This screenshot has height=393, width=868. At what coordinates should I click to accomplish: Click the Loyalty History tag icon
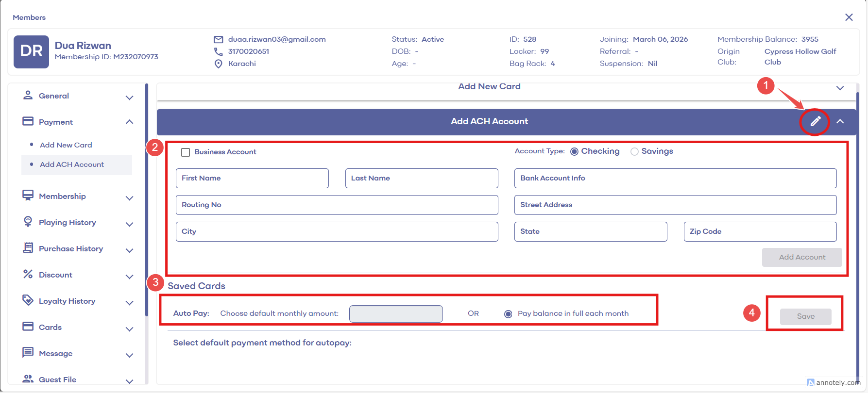click(x=28, y=300)
